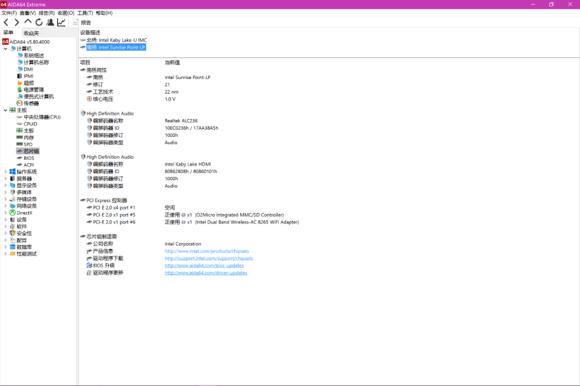Open the 帮助(H) menu

[104, 13]
